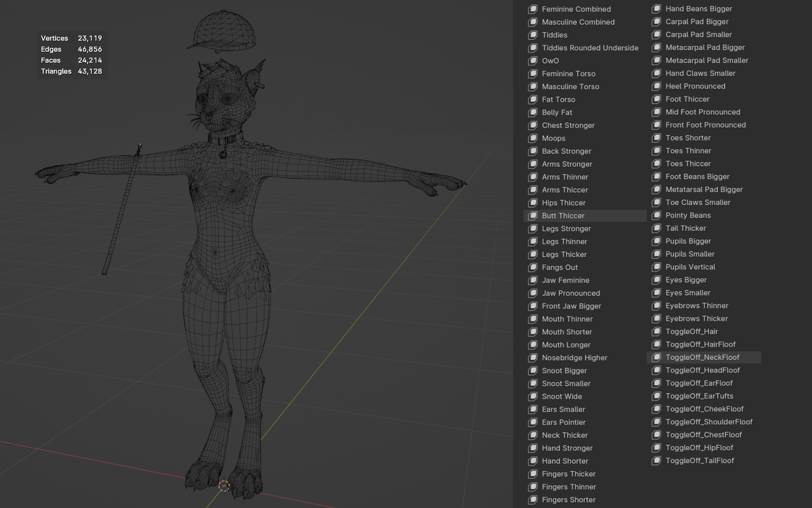Click the shape key icon for Fangs Out
812x508 pixels.
pos(533,267)
